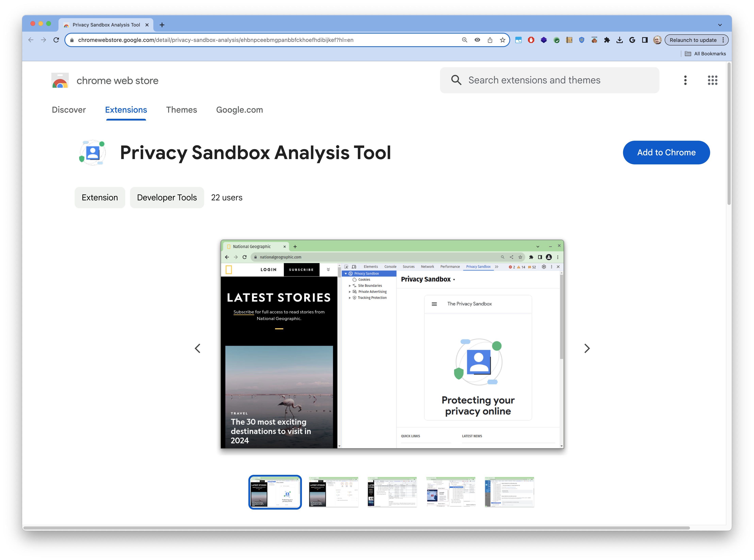Toggle the eye icon in address bar
This screenshot has width=754, height=560.
pyautogui.click(x=477, y=40)
